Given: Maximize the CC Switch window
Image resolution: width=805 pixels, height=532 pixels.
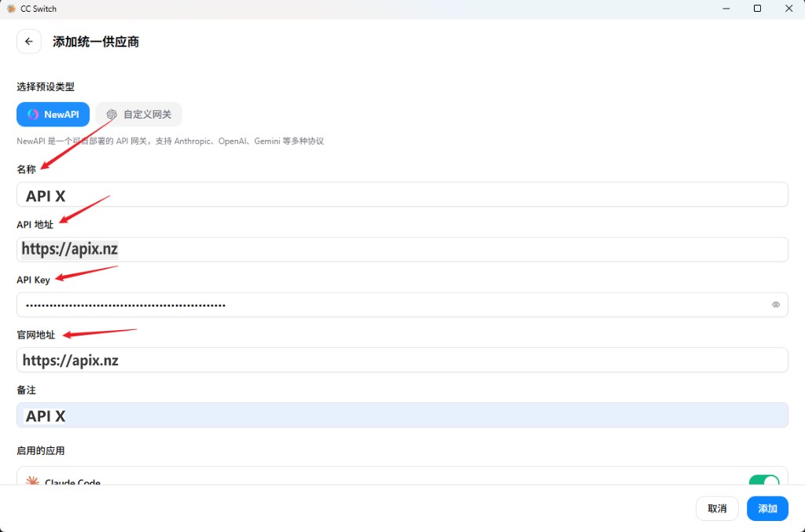Looking at the screenshot, I should pyautogui.click(x=757, y=9).
